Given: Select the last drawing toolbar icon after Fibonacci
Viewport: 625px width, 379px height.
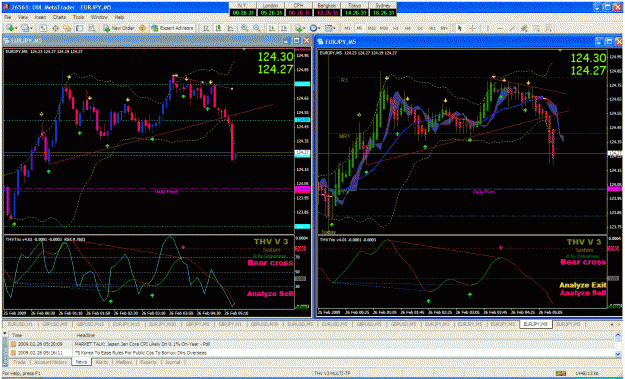Looking at the screenshot, I should point(549,28).
